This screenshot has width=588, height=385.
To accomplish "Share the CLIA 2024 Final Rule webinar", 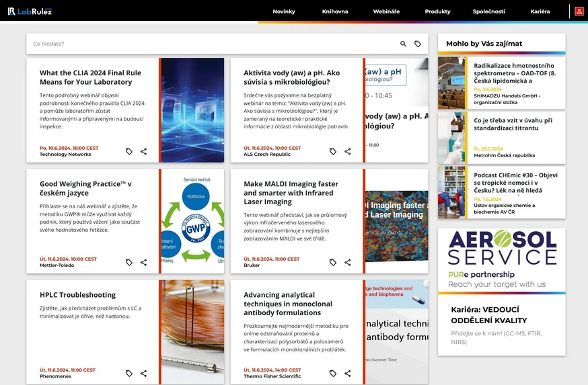I will [143, 151].
